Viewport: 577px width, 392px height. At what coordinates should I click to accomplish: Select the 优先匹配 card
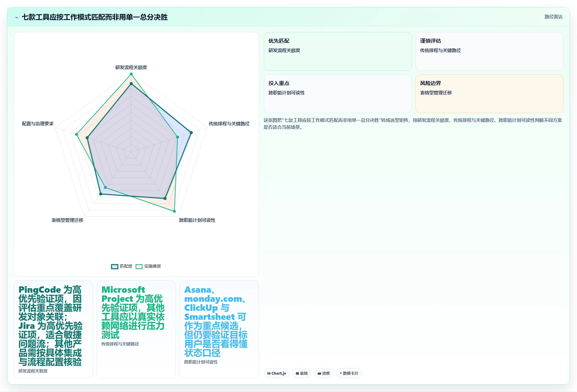pyautogui.click(x=338, y=51)
